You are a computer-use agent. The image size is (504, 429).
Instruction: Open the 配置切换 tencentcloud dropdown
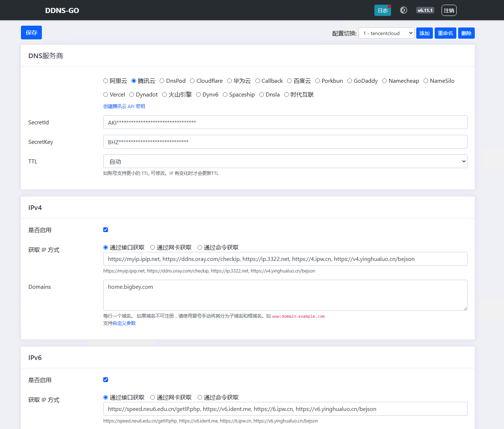386,33
